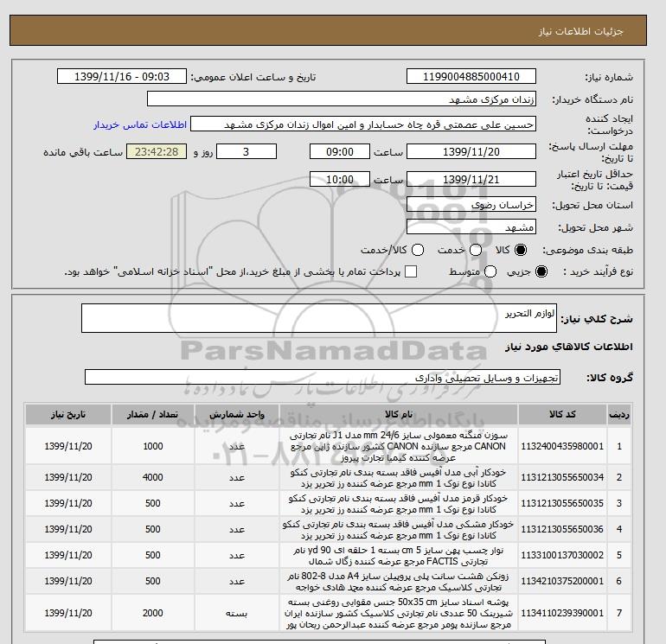Click the CANON punch needle item name
The width and height of the screenshot is (666, 644).
click(399, 446)
